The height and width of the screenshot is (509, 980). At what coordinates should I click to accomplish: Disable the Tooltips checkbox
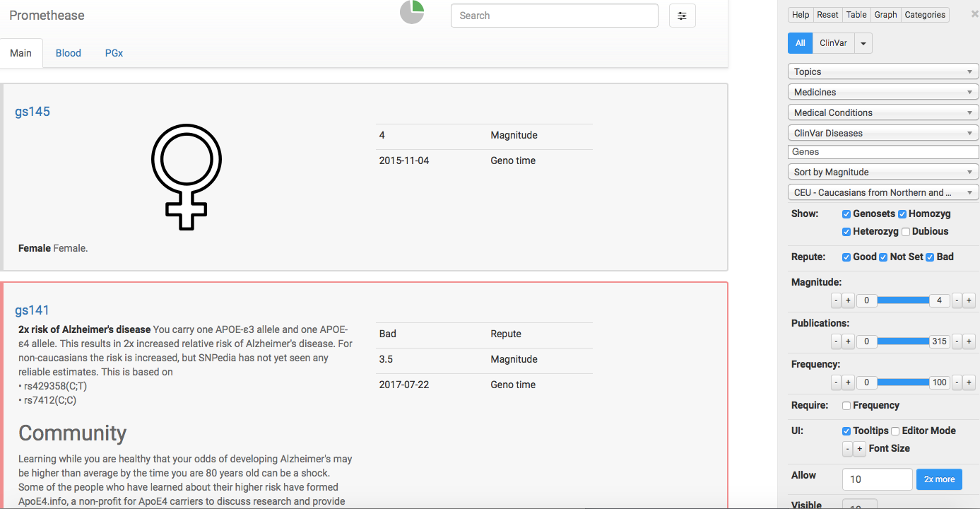point(846,431)
